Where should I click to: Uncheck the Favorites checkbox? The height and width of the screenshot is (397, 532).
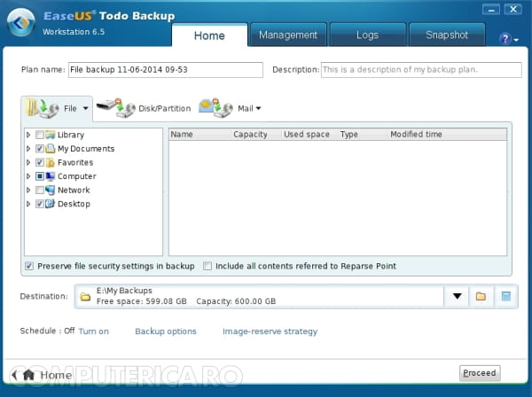pyautogui.click(x=39, y=162)
